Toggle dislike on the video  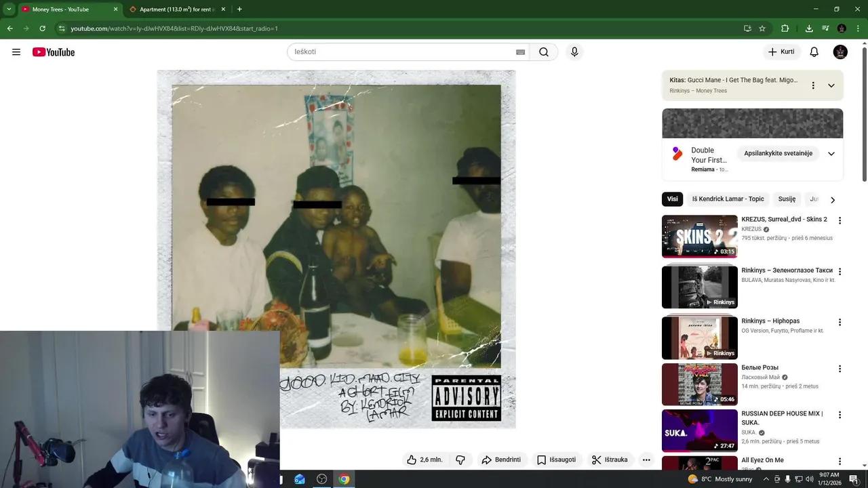460,460
